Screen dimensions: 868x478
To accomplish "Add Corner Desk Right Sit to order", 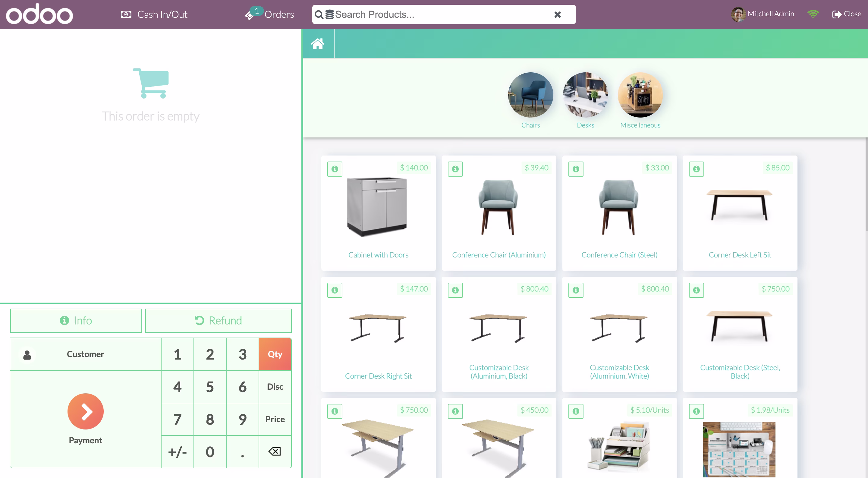I will tap(379, 334).
